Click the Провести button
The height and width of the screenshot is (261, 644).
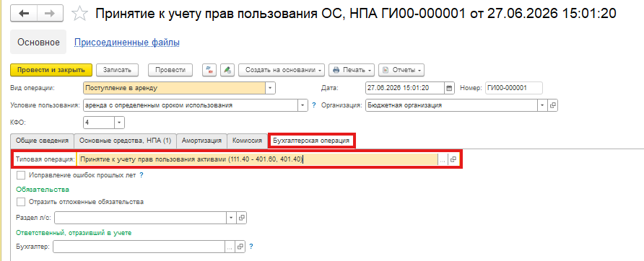170,70
